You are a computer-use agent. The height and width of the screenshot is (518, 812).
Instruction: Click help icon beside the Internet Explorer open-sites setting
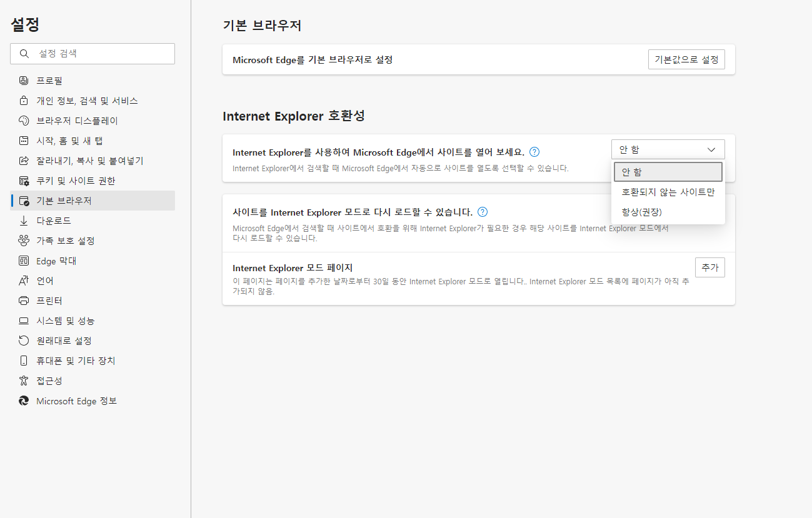point(534,152)
